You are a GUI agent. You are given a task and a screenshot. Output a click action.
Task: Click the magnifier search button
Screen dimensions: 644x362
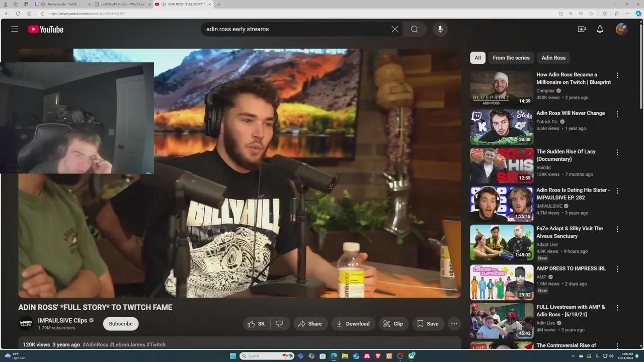[415, 29]
